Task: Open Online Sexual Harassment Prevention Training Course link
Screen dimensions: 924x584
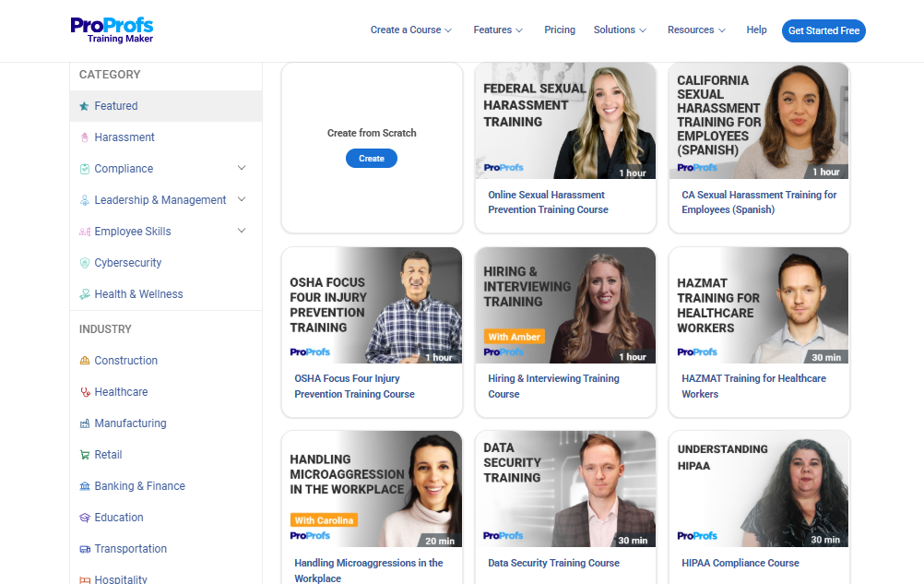Action: (548, 202)
